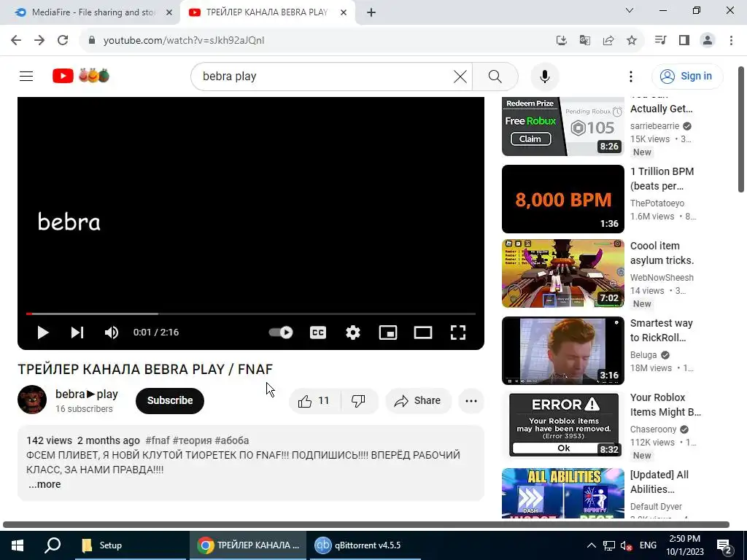
Task: Show hidden tray icons chevron
Action: [x=591, y=545]
